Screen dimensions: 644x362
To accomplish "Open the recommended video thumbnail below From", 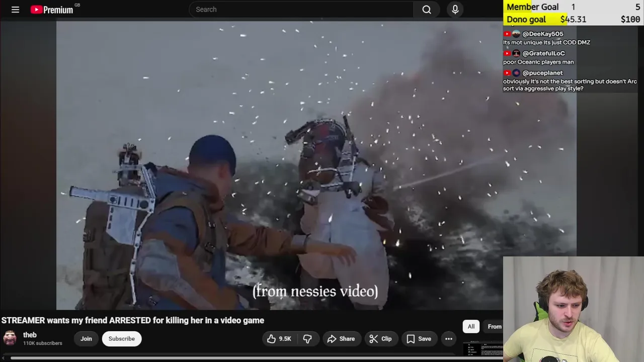I will click(x=482, y=348).
